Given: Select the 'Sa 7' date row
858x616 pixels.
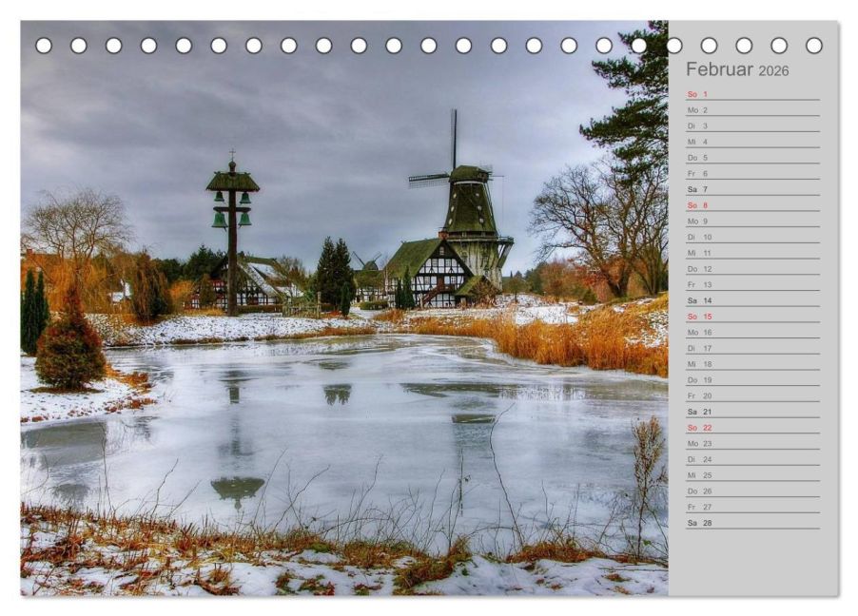Looking at the screenshot, I should tap(753, 189).
